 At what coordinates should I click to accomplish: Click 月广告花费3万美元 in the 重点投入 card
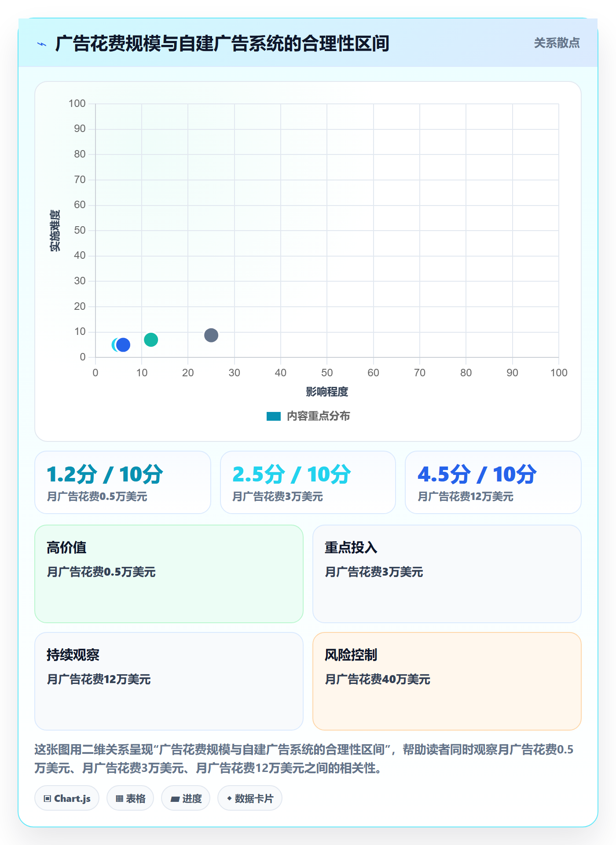(x=374, y=572)
